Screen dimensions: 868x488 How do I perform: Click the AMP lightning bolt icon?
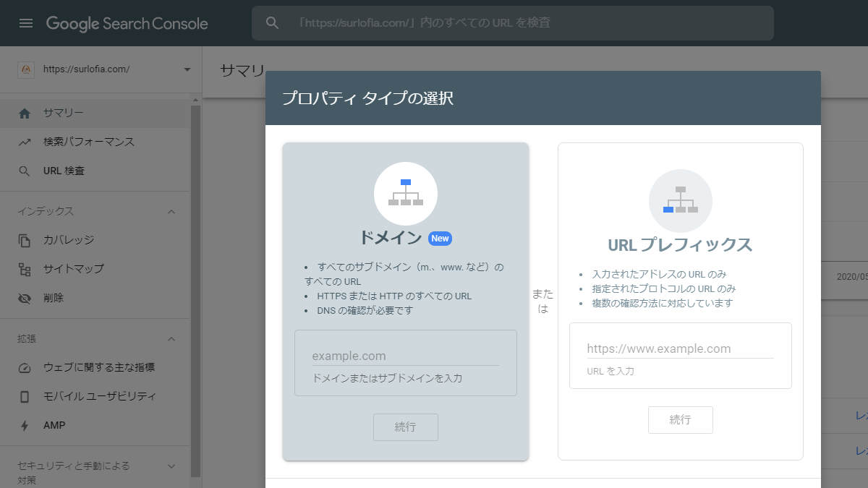point(25,426)
